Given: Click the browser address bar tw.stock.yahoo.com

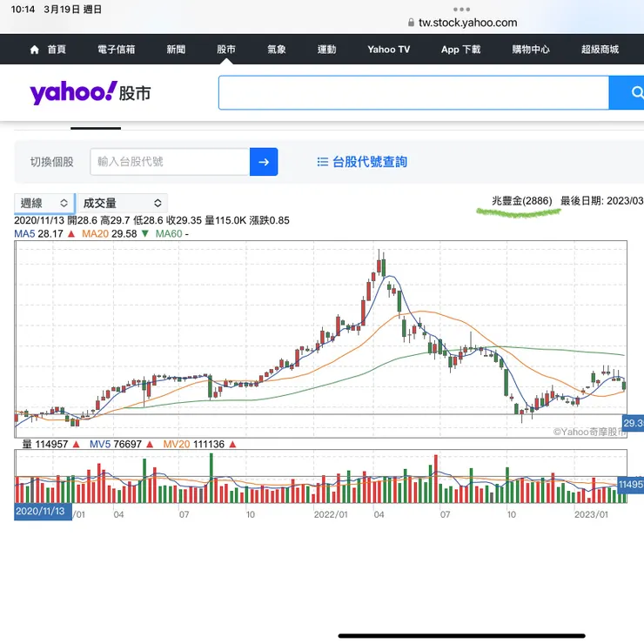Looking at the screenshot, I should (x=467, y=23).
